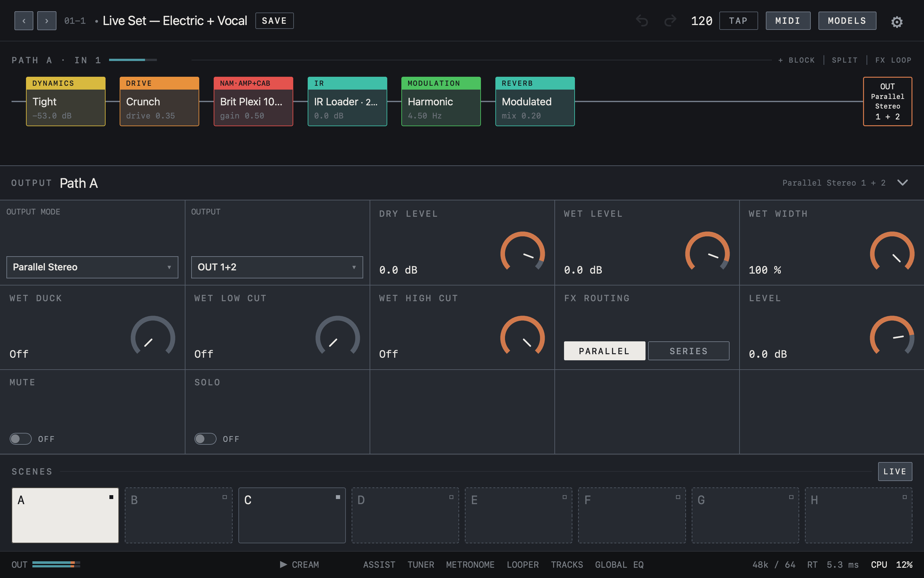Activate scene A
Screen dimensions: 924x578
pos(65,515)
